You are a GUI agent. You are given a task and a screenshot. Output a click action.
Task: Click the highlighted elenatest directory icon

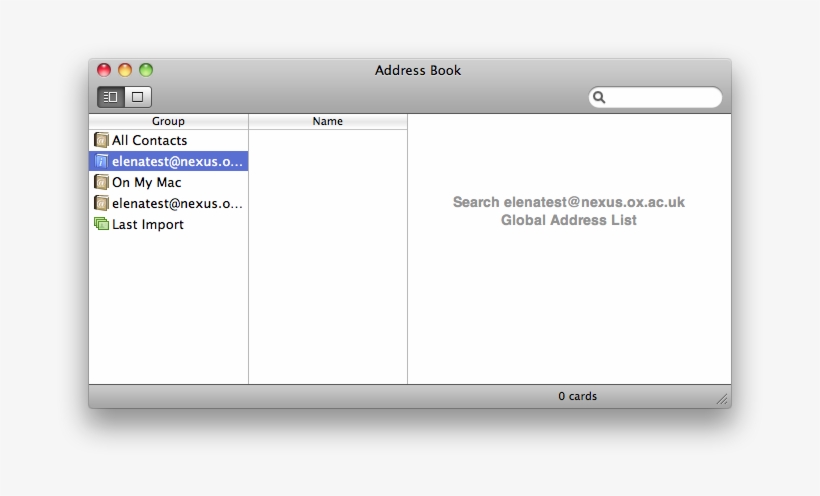pos(101,161)
